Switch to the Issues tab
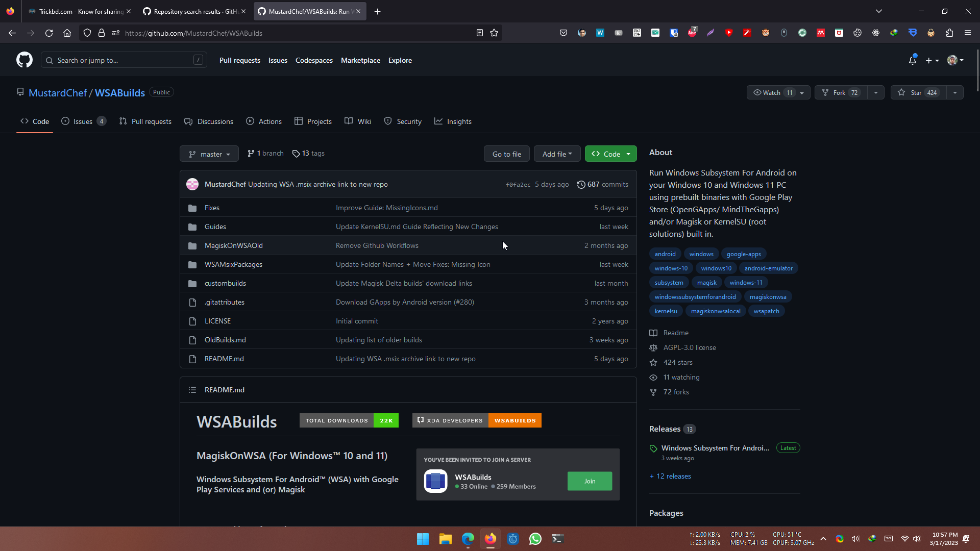The width and height of the screenshot is (980, 551). tap(84, 121)
